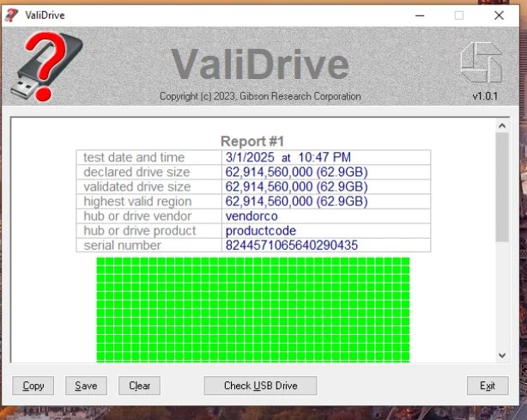Click the Gibson Research Corporation logo icon

pos(480,65)
